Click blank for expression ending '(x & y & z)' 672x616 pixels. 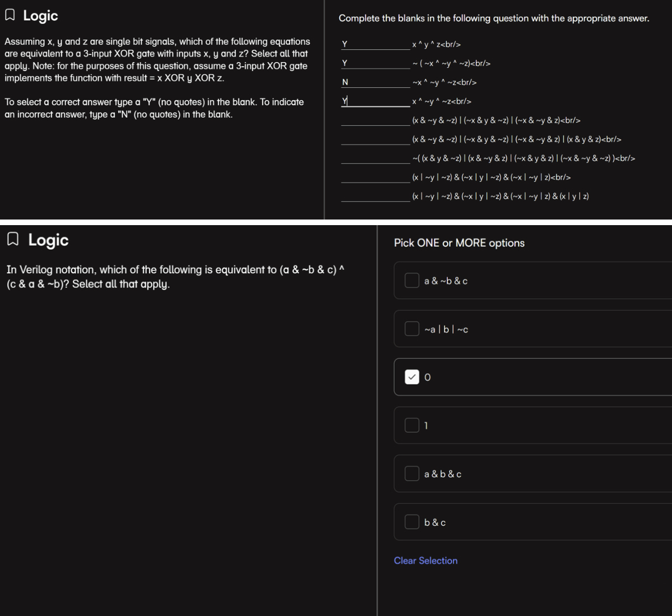[x=375, y=139]
